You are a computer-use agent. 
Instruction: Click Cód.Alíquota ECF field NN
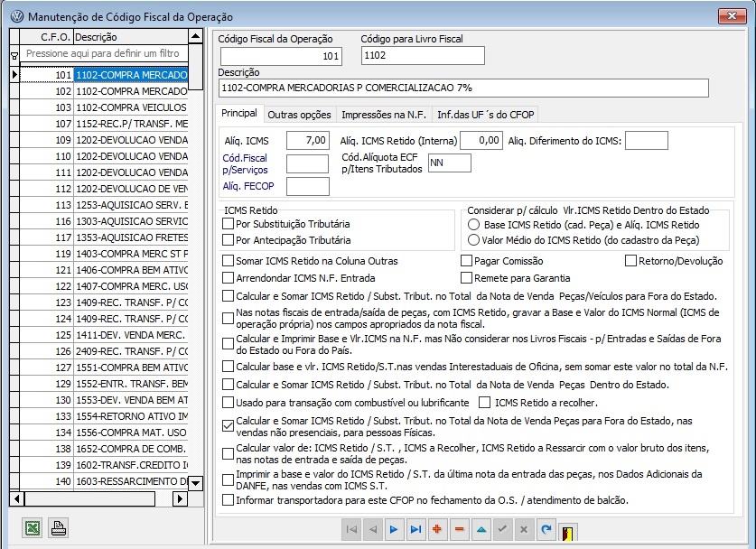coord(450,163)
